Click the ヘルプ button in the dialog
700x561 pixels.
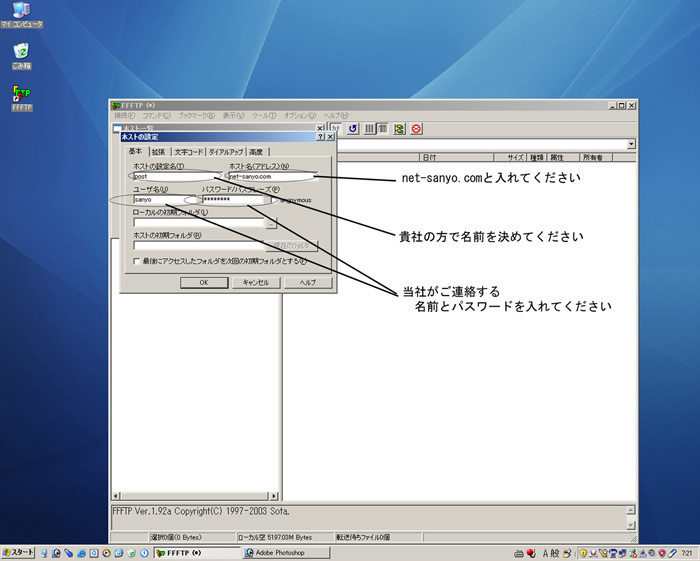tap(308, 283)
